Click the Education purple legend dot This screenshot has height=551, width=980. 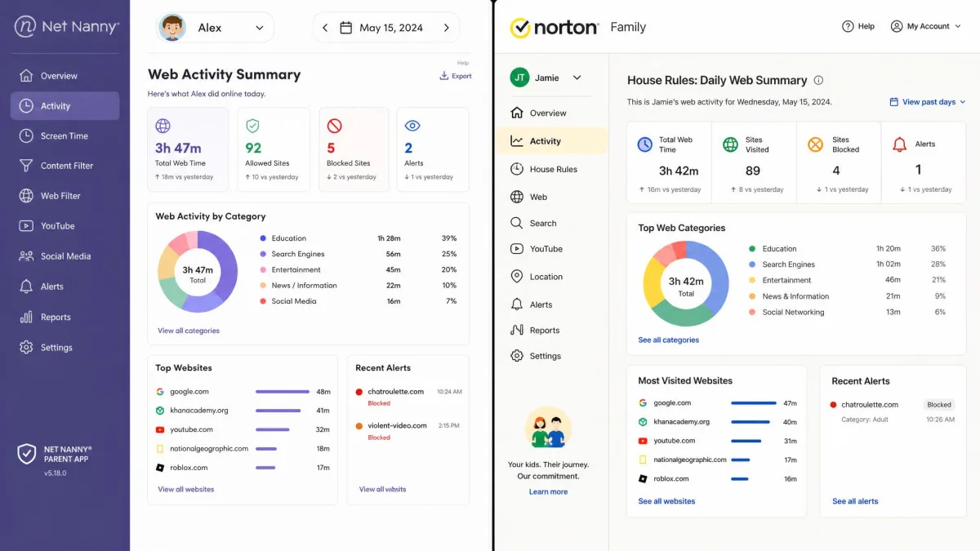pos(263,238)
